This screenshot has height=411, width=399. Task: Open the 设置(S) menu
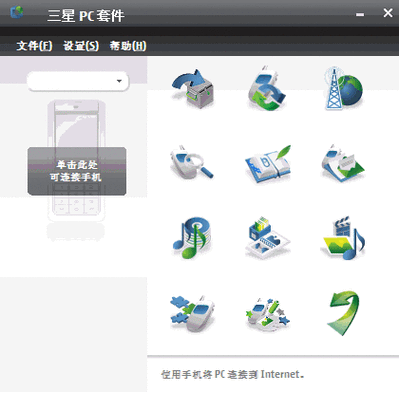click(x=81, y=46)
